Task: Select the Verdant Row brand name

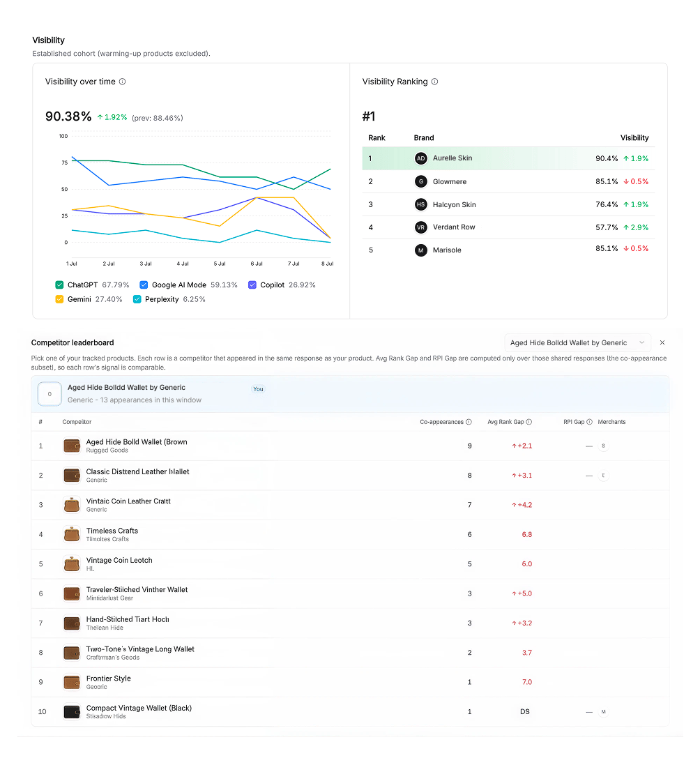Action: pyautogui.click(x=454, y=227)
